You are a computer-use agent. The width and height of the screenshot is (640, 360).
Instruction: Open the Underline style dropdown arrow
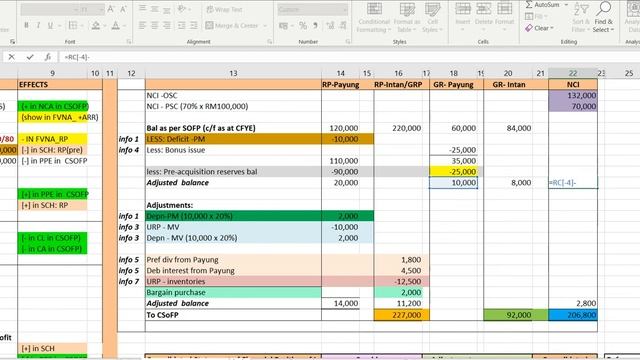(x=60, y=26)
